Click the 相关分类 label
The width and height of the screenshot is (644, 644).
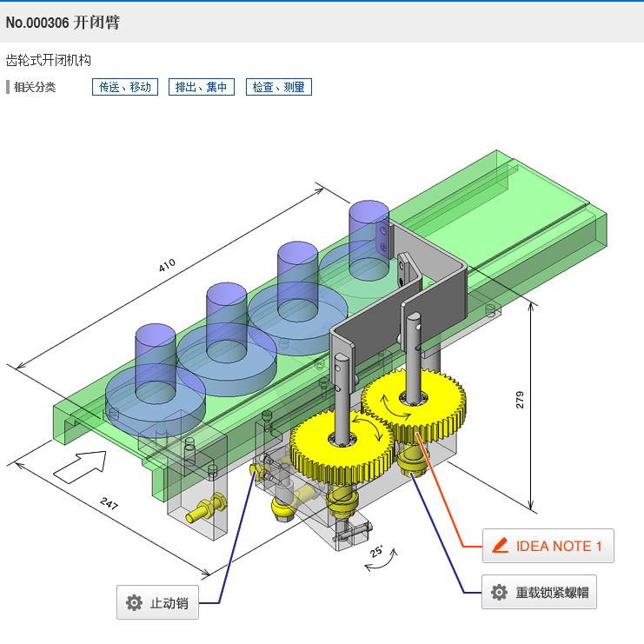tap(35, 87)
